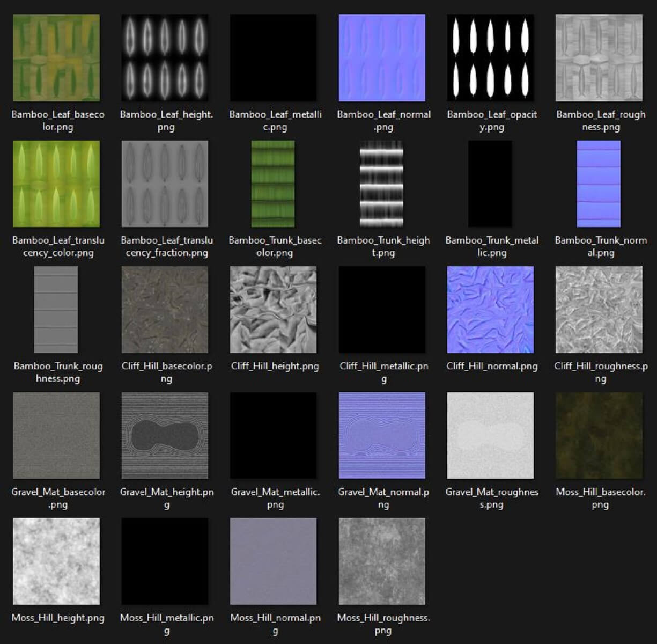Screen dimensions: 657x644
Task: Choose the Moss_Hill_basecolor.png thumbnail
Action: 599,435
